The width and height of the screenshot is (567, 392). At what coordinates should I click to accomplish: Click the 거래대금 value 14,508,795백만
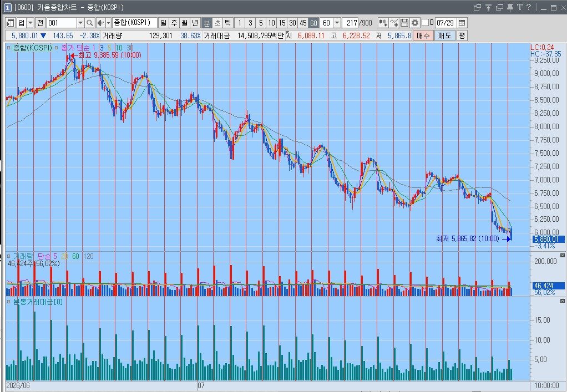[x=261, y=35]
